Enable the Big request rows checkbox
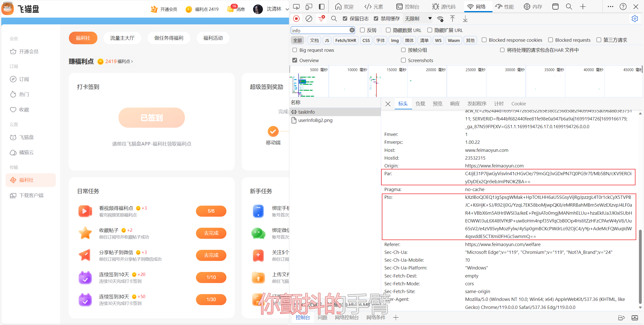 (x=295, y=50)
